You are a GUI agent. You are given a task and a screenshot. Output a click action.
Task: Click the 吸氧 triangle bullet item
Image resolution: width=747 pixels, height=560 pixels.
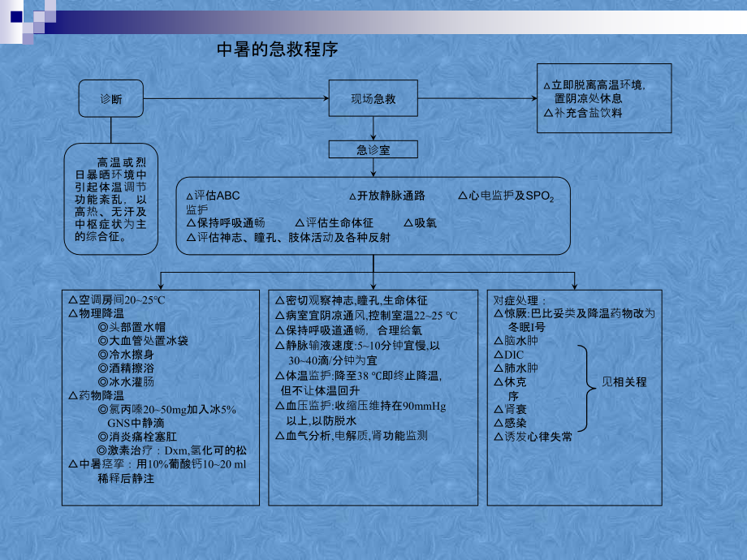pyautogui.click(x=421, y=223)
